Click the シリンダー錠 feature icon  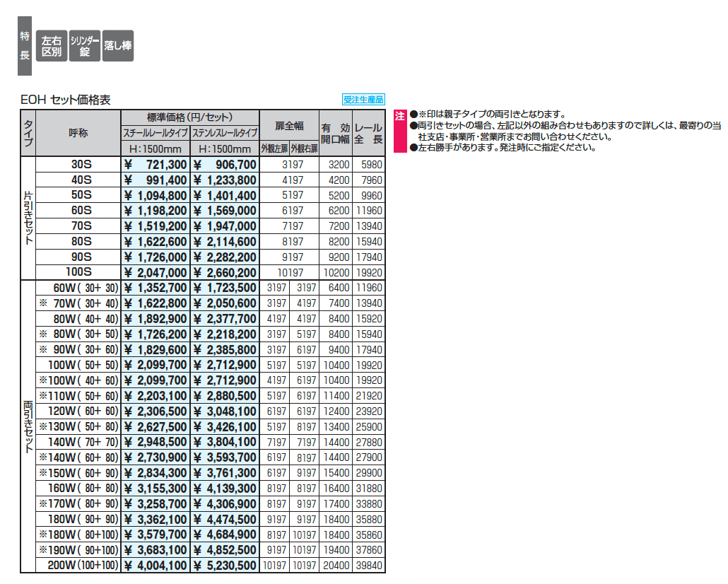click(85, 46)
